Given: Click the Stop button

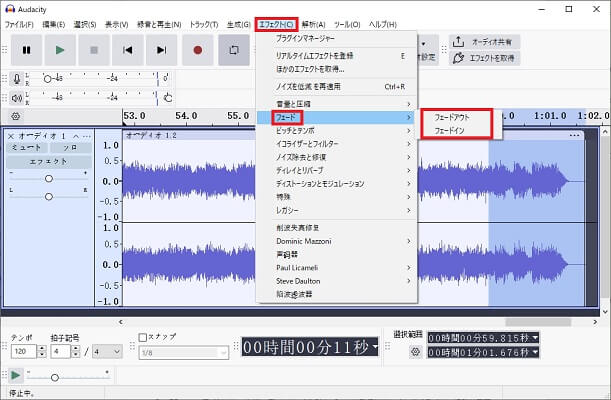Looking at the screenshot, I should tap(94, 50).
